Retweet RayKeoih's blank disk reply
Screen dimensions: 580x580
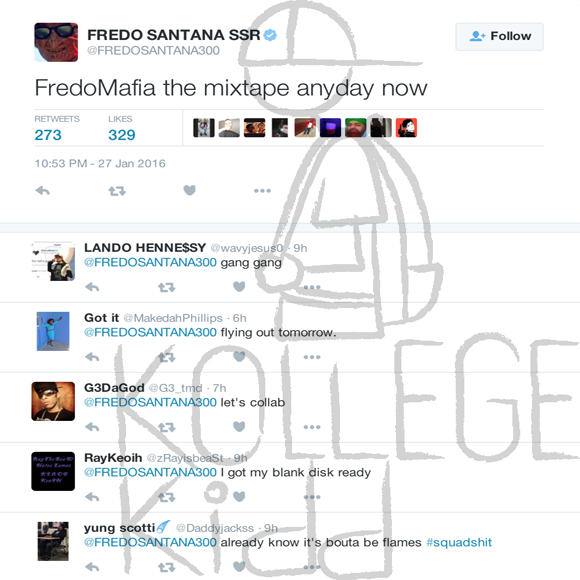[167, 497]
